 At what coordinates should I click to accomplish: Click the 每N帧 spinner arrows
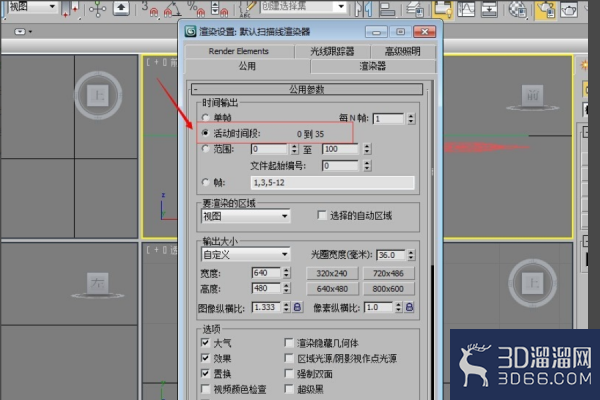pos(411,119)
